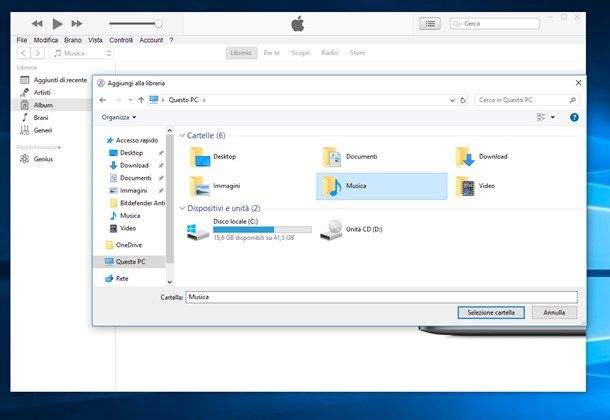610x420 pixels.
Task: Open the Controlli menu
Action: click(121, 40)
